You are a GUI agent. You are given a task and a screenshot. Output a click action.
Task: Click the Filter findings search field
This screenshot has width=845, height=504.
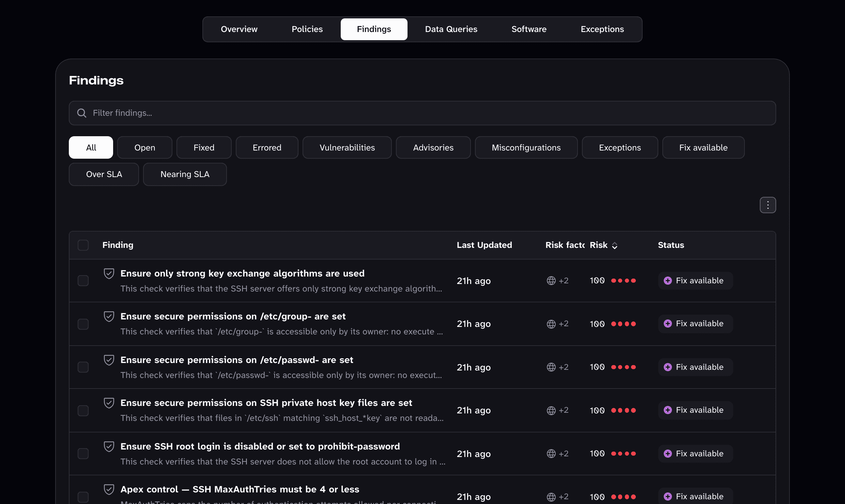click(422, 113)
